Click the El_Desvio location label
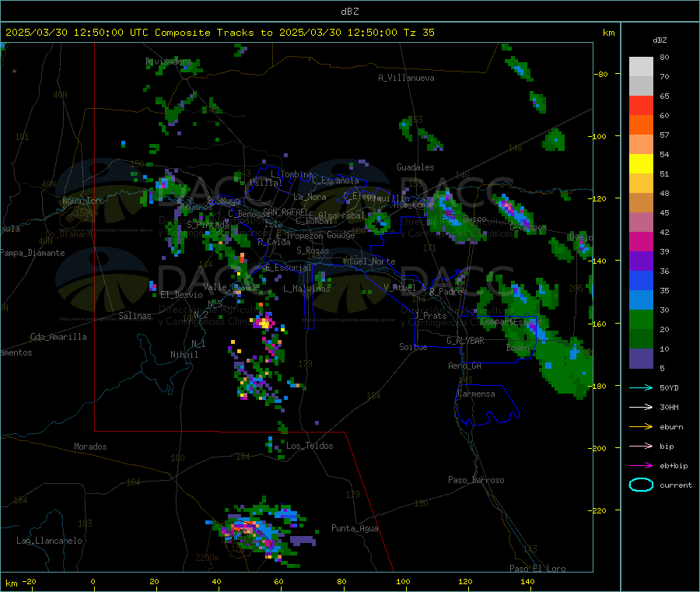 click(x=181, y=295)
